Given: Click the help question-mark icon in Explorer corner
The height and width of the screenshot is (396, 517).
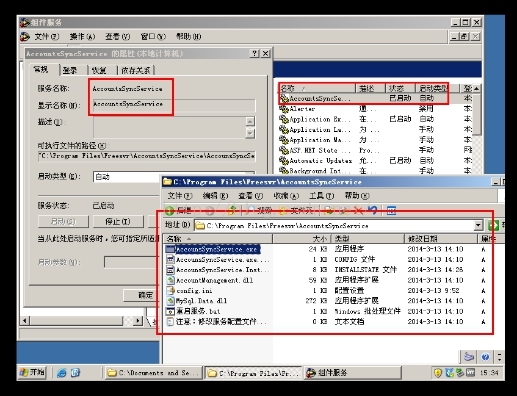Looking at the screenshot, I should [485, 357].
